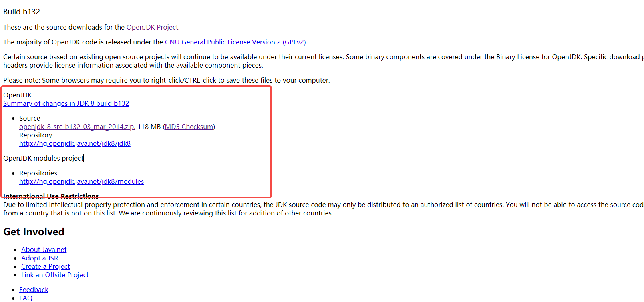This screenshot has height=302, width=644.
Task: Open the Feedback link
Action: pyautogui.click(x=34, y=290)
